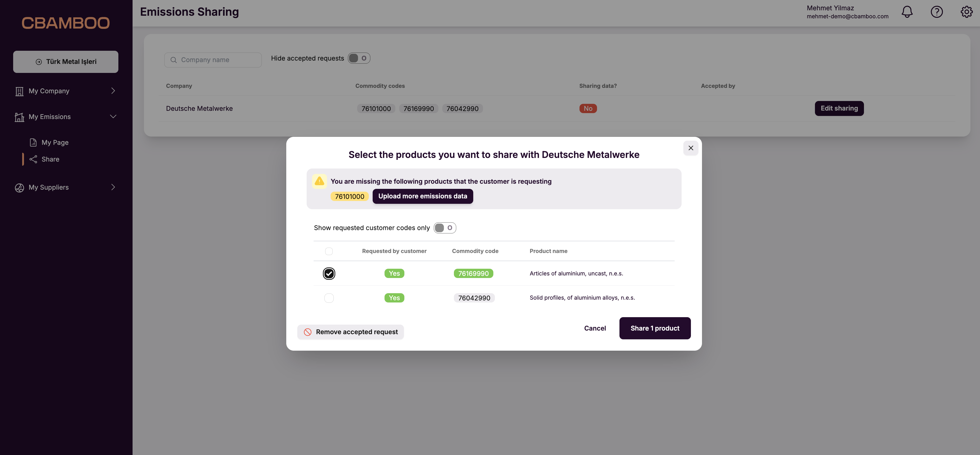This screenshot has height=455, width=980.
Task: Open the notifications bell
Action: pos(907,12)
